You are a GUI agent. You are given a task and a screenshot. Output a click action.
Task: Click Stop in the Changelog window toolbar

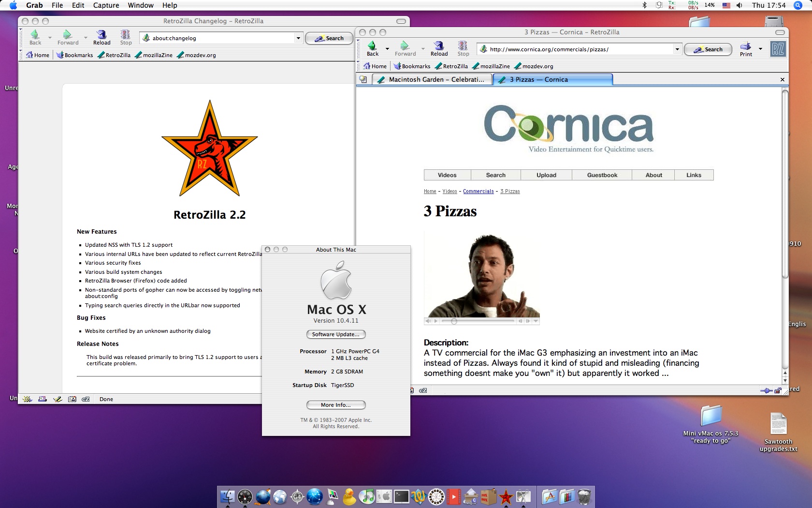coord(126,37)
